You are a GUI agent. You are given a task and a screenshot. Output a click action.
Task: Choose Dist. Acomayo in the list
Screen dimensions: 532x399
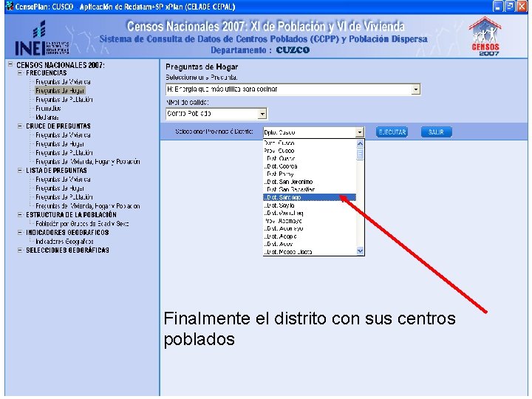pyautogui.click(x=310, y=228)
